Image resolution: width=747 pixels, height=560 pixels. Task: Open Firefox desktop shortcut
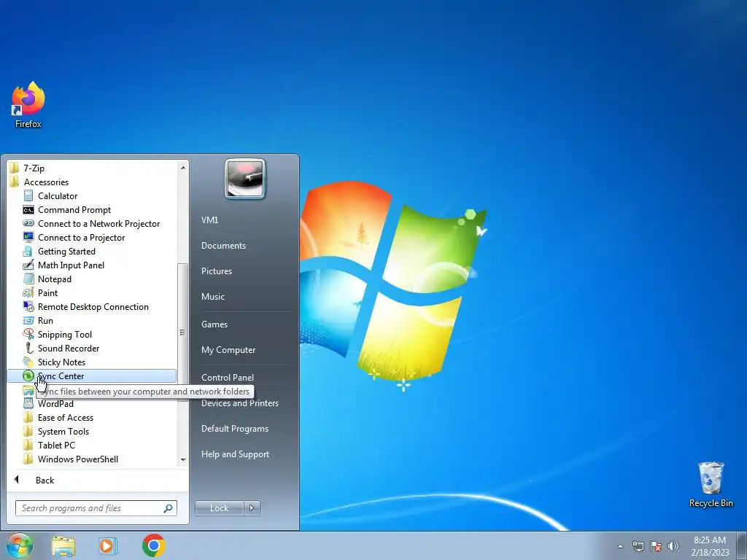(28, 105)
